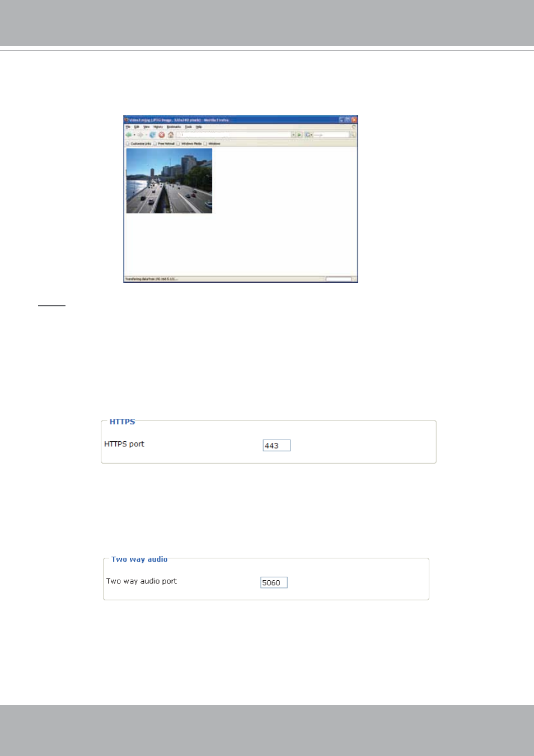Click the Two way audio port field
Viewport: 534px width, 756px height.
pos(274,582)
